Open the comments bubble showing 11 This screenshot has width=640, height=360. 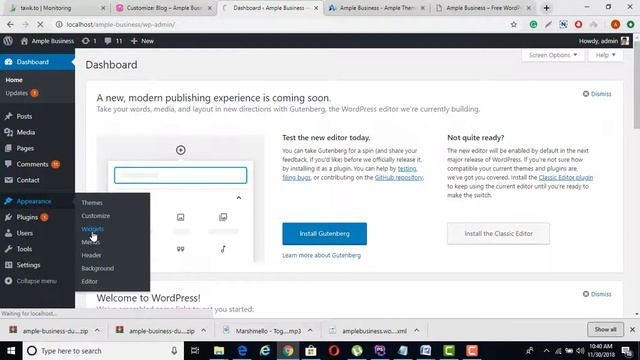point(113,41)
